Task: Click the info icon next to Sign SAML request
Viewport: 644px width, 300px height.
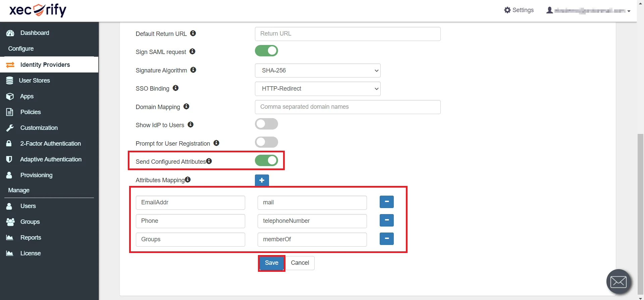Action: 192,51
